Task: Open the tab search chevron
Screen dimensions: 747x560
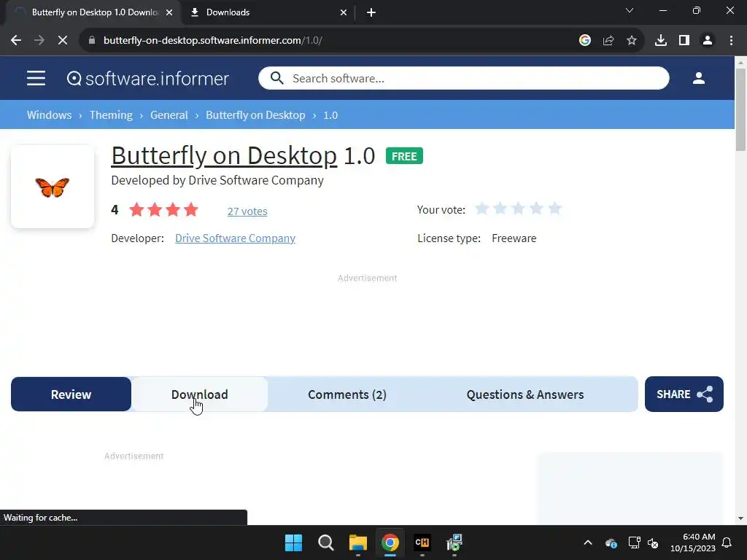Action: pyautogui.click(x=630, y=10)
